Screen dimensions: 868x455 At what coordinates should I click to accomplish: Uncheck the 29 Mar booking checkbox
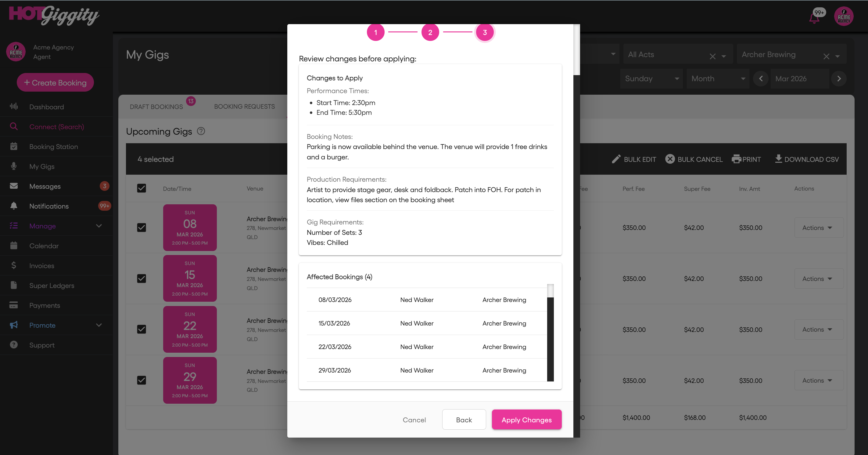pyautogui.click(x=142, y=380)
